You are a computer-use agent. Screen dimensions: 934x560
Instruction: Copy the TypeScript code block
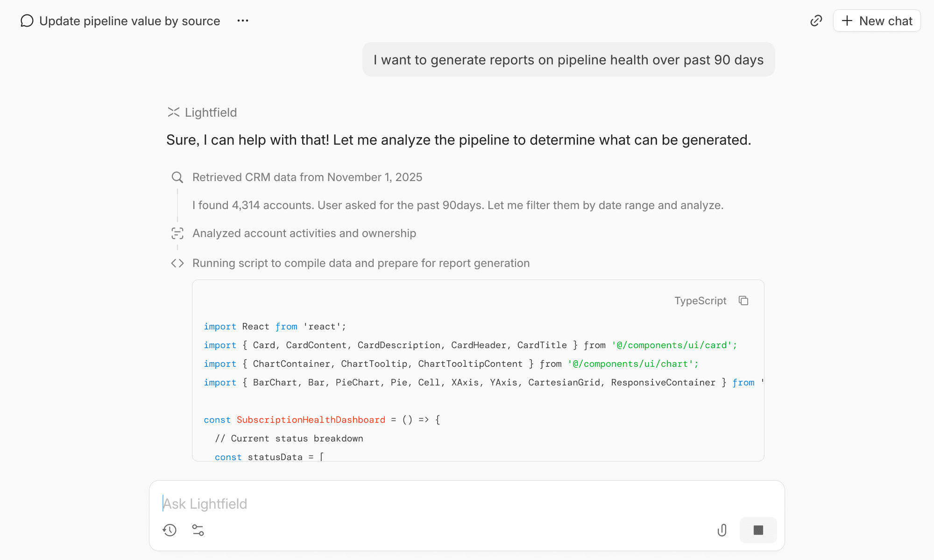point(743,301)
